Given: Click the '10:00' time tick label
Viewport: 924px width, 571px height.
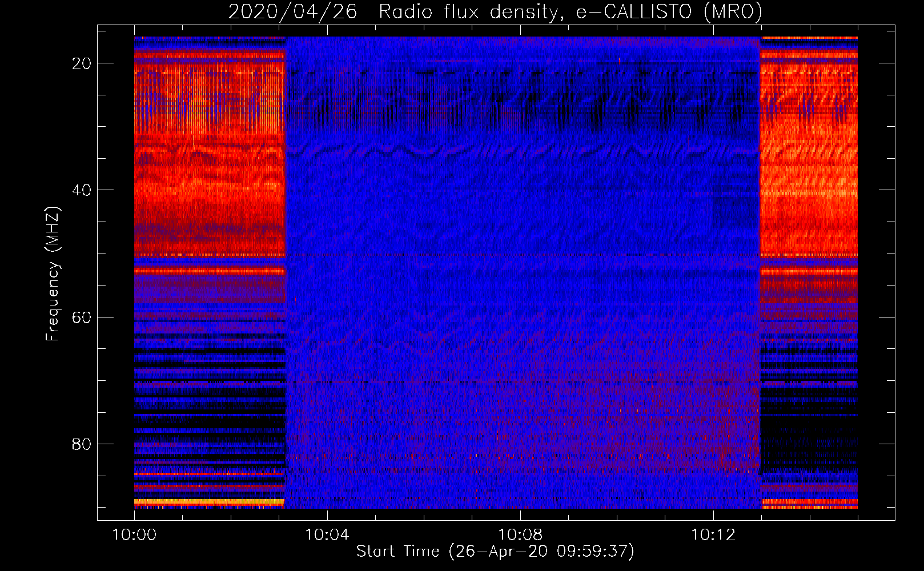Looking at the screenshot, I should coord(134,535).
